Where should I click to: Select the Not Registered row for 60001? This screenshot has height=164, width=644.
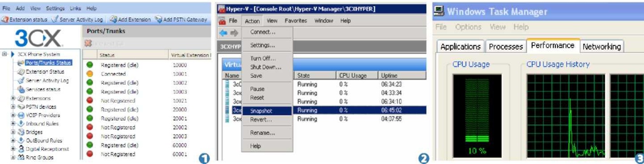[147, 154]
